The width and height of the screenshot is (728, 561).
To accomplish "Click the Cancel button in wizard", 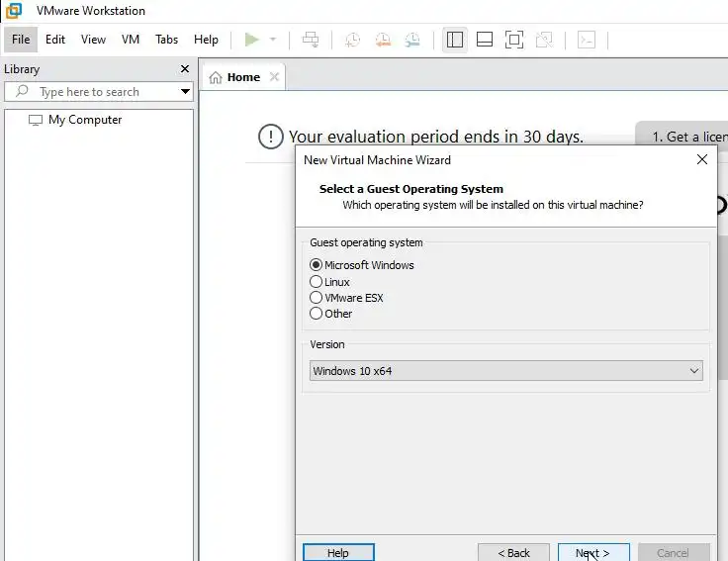I will [674, 553].
